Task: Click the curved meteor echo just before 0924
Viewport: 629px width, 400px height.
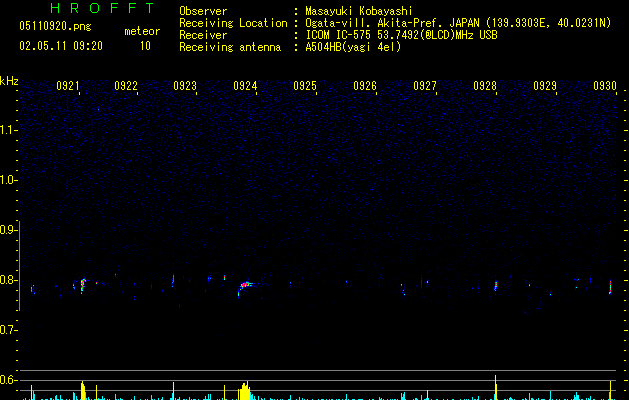Action: (x=246, y=288)
